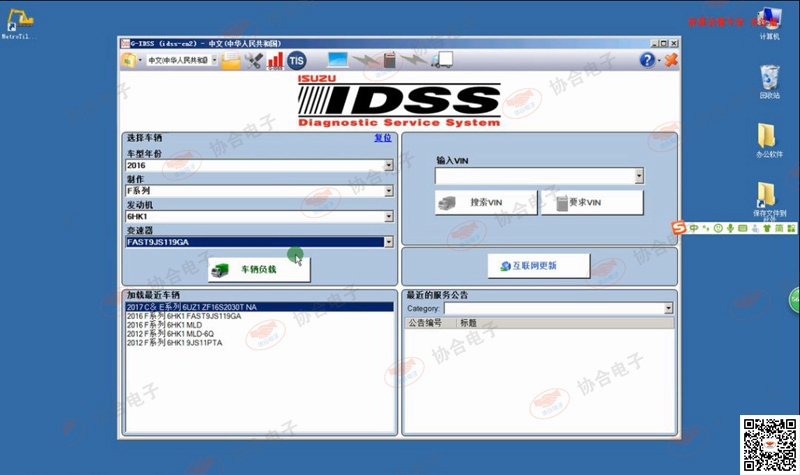800x475 pixels.
Task: Click the grid toolbox icon on IME bar
Action: coord(791,228)
